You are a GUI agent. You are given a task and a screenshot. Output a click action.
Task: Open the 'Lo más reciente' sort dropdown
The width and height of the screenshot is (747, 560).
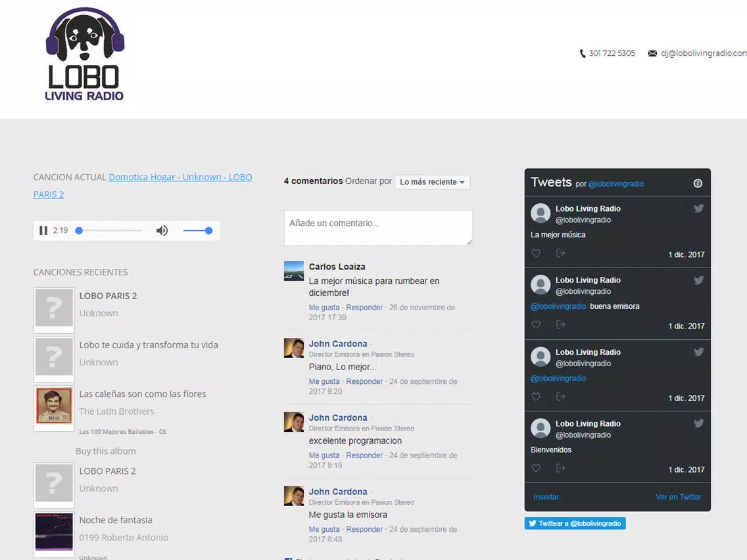point(432,182)
